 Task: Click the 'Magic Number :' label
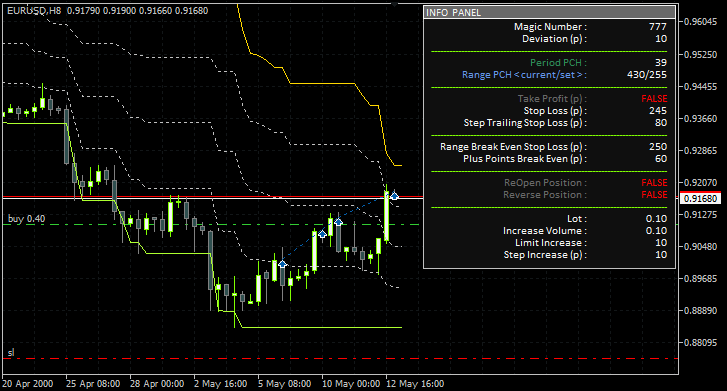(550, 27)
